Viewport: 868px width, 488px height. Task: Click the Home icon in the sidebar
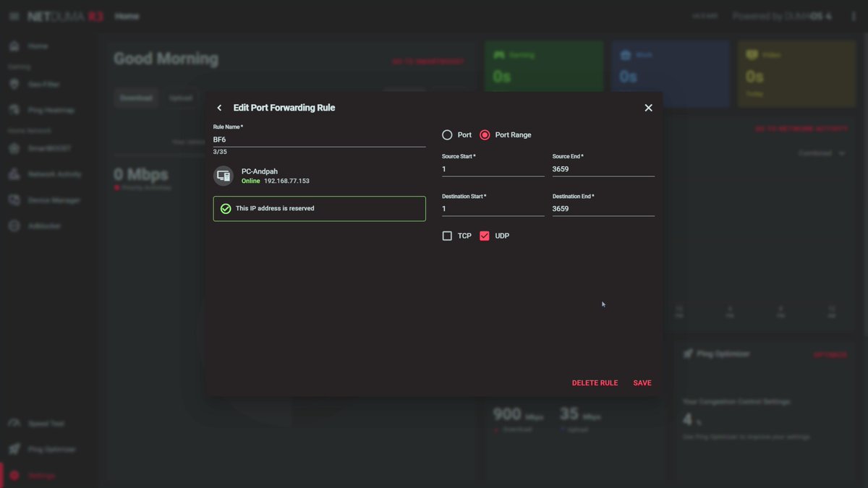[14, 46]
